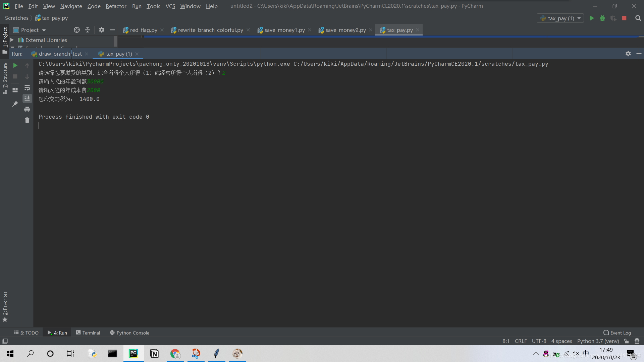Open Chrome from the Windows taskbar
This screenshot has width=644, height=362.
(175, 353)
